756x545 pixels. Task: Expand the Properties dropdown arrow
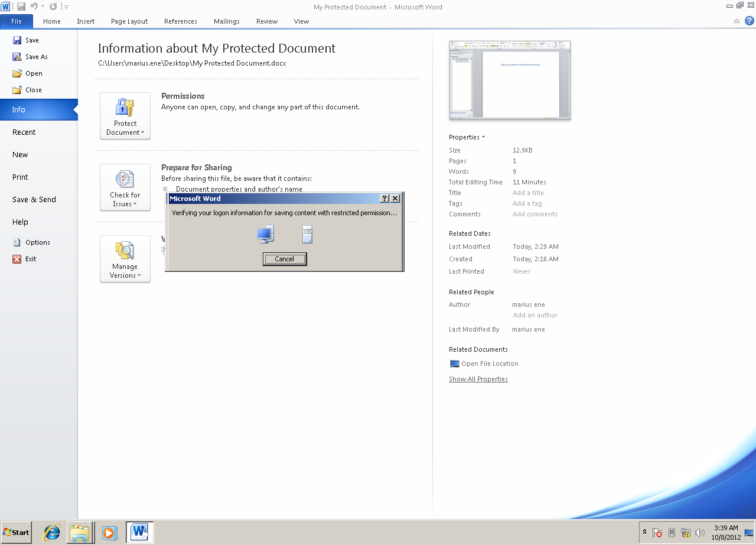click(483, 137)
